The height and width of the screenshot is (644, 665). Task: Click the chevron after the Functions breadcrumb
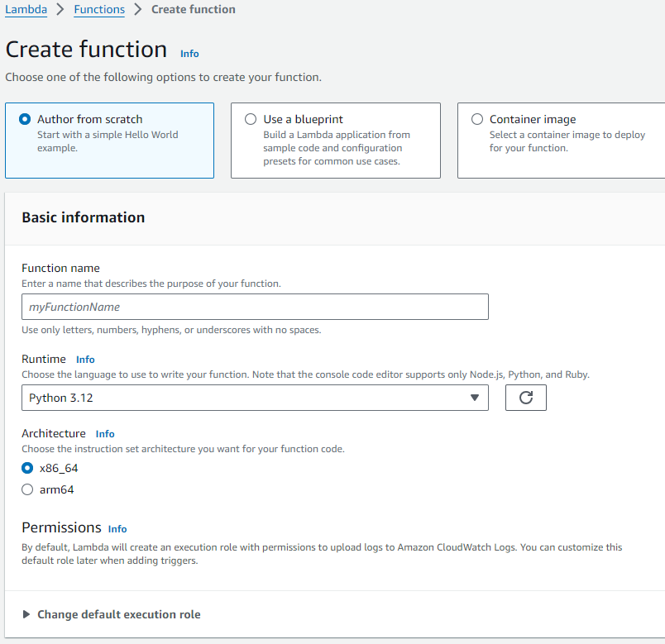click(138, 10)
